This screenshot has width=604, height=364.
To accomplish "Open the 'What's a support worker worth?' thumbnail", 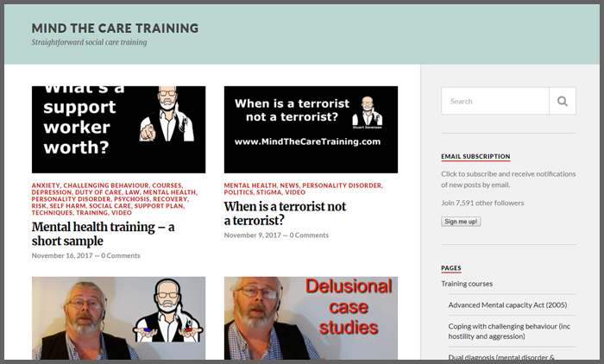I will click(119, 129).
